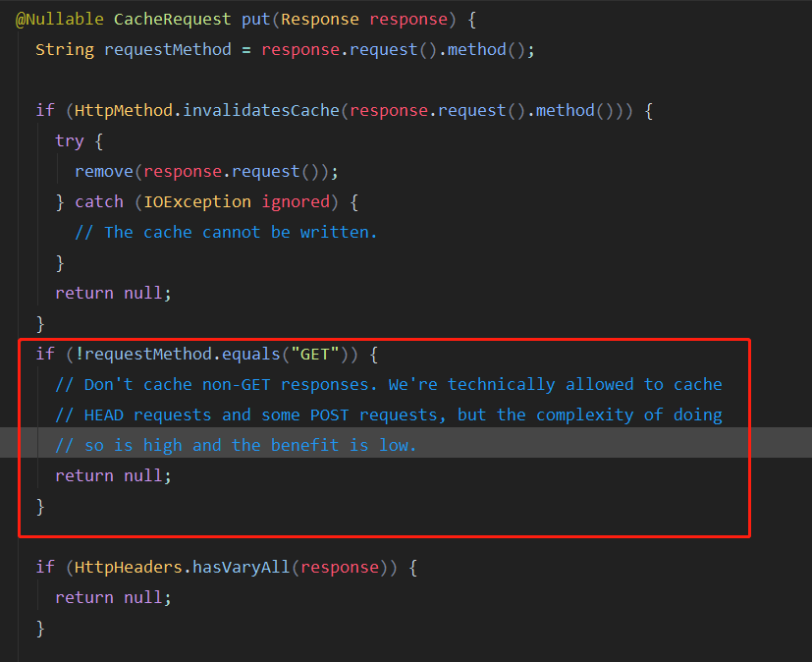This screenshot has height=662, width=812.
Task: Select the CacheRequest return type
Action: (173, 20)
